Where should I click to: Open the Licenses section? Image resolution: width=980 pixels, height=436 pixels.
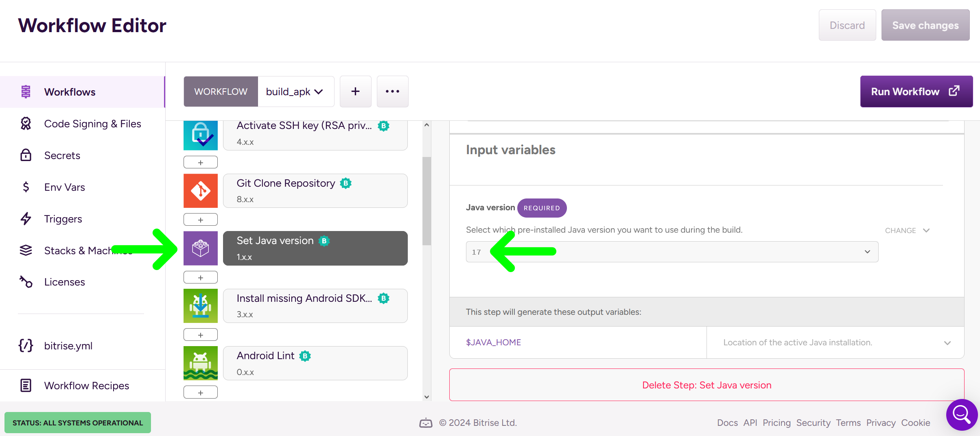click(64, 282)
